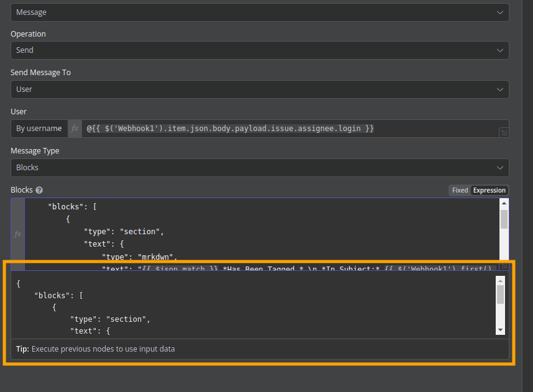
Task: Open the By username mode selector
Action: [39, 129]
